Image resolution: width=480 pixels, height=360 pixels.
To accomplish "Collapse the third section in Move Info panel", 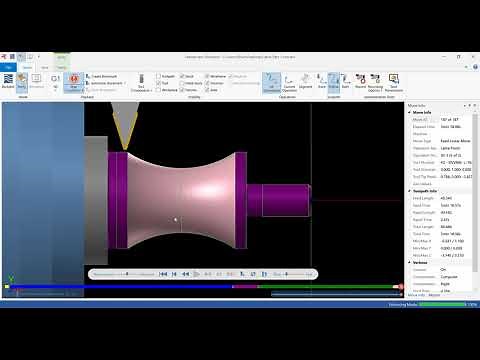I will (x=410, y=262).
